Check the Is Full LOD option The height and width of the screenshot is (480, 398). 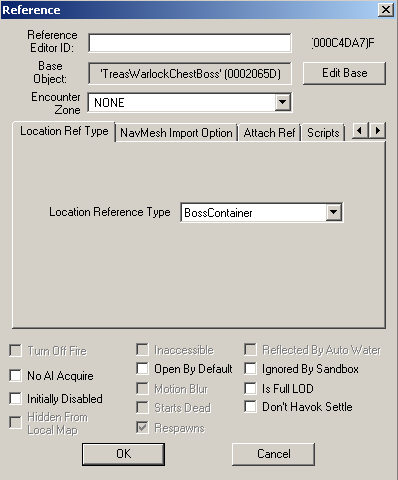(x=250, y=388)
